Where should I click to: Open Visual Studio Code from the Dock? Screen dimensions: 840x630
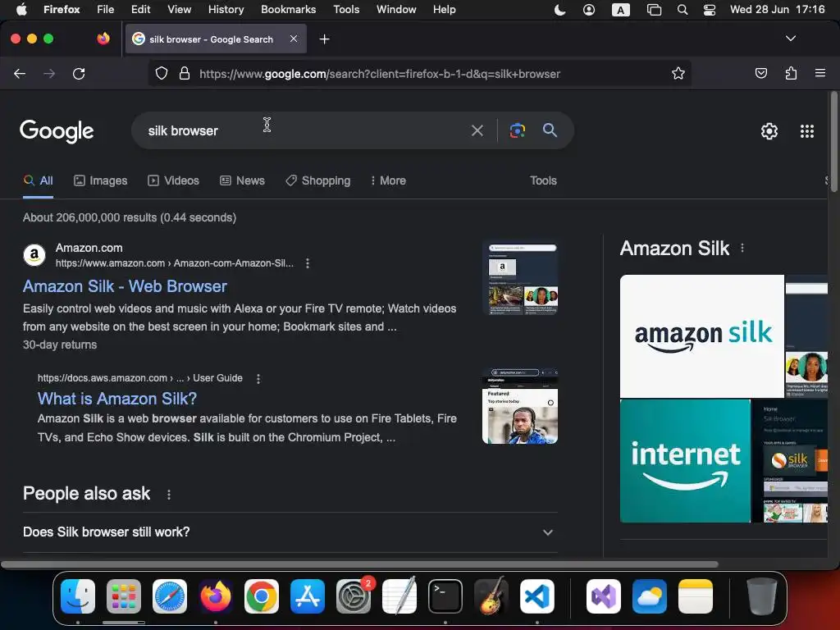pos(536,596)
